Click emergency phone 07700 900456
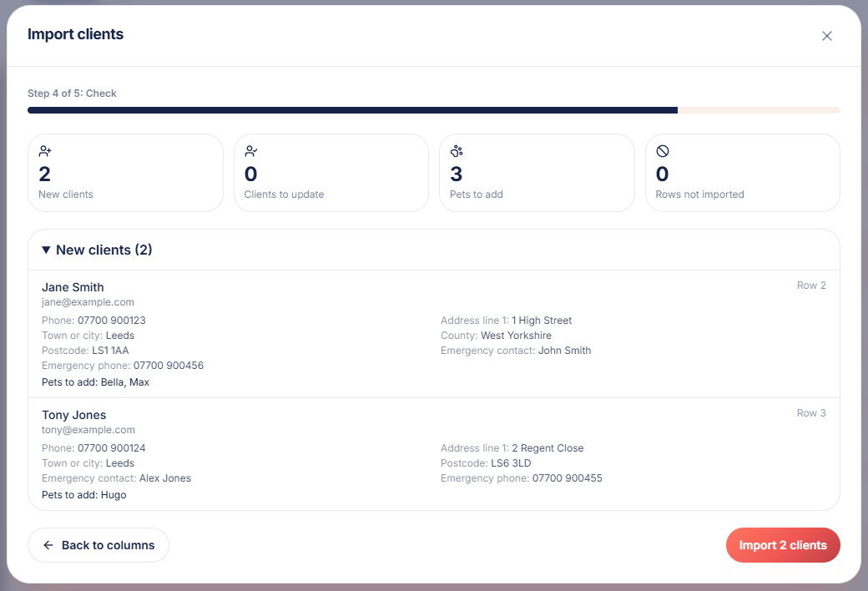 pos(169,365)
